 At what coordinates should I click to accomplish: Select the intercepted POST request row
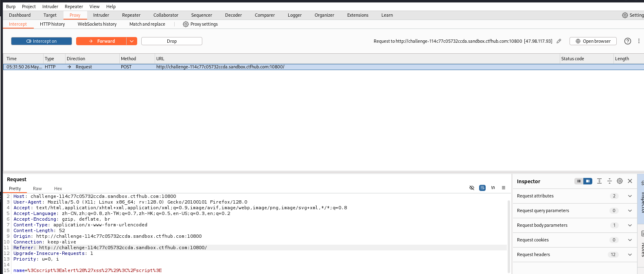point(324,67)
